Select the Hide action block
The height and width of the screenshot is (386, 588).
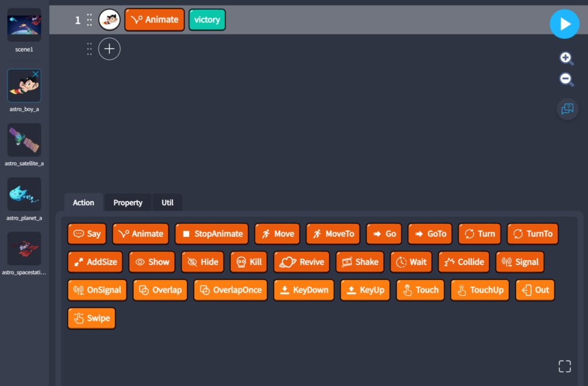(202, 262)
